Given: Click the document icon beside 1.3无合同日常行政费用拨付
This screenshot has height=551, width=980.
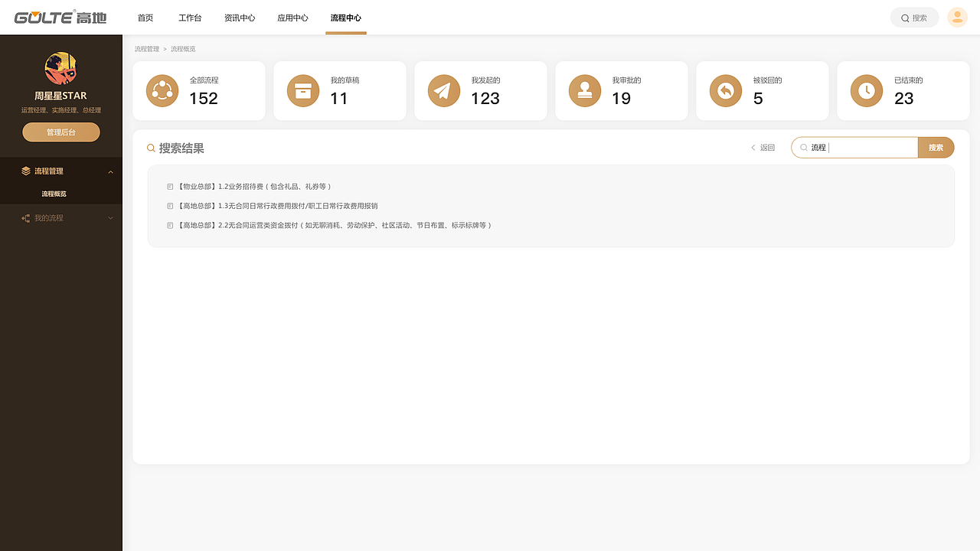Looking at the screenshot, I should (x=170, y=206).
